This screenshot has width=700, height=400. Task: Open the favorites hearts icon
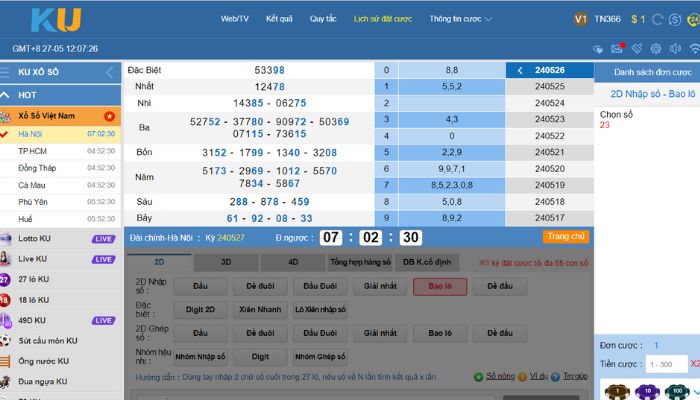pyautogui.click(x=598, y=49)
